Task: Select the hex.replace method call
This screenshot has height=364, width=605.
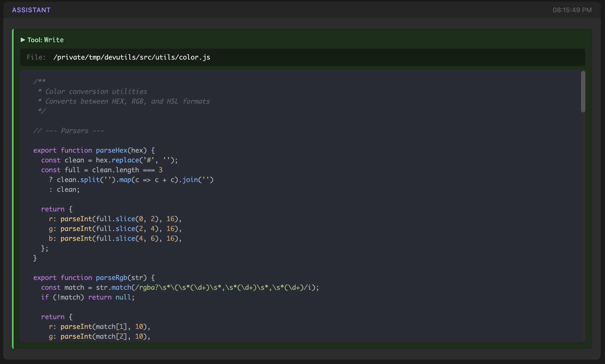Action: [x=117, y=160]
